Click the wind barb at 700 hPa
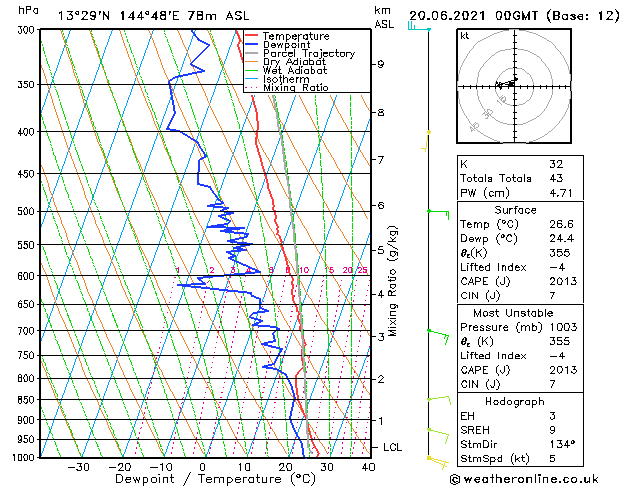629x486 pixels. 438,336
